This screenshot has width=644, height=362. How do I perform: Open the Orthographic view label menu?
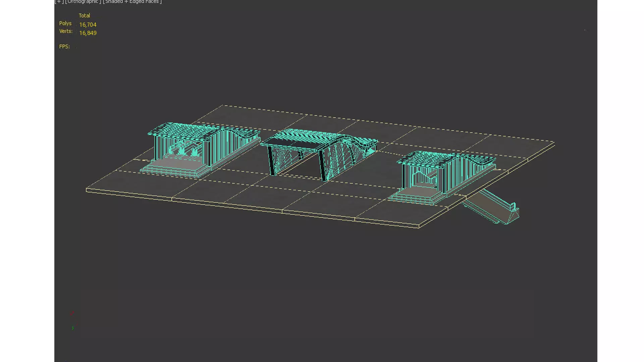click(83, 2)
